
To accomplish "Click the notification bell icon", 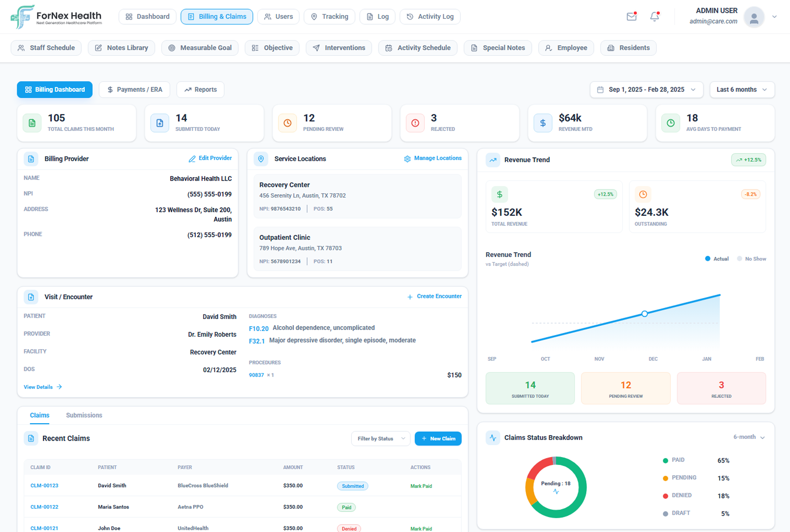I will (655, 16).
